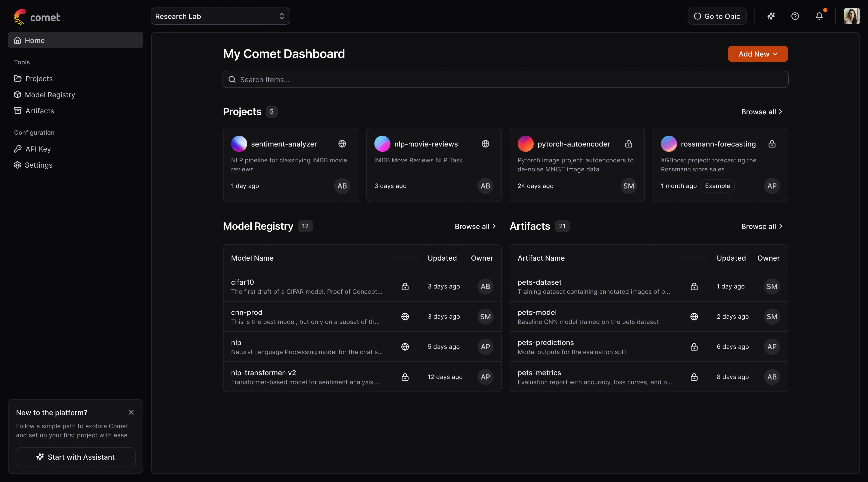Open the pets-dataset artifact name
The height and width of the screenshot is (482, 868).
point(539,282)
